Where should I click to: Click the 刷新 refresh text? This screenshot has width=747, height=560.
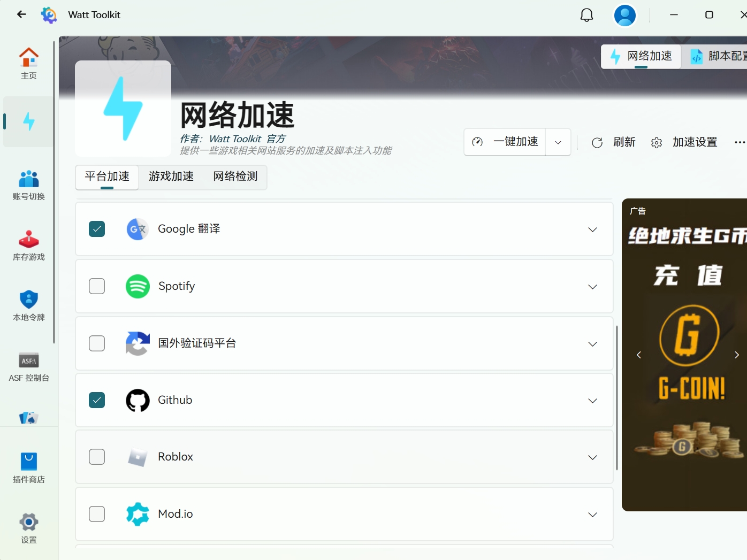coord(624,142)
